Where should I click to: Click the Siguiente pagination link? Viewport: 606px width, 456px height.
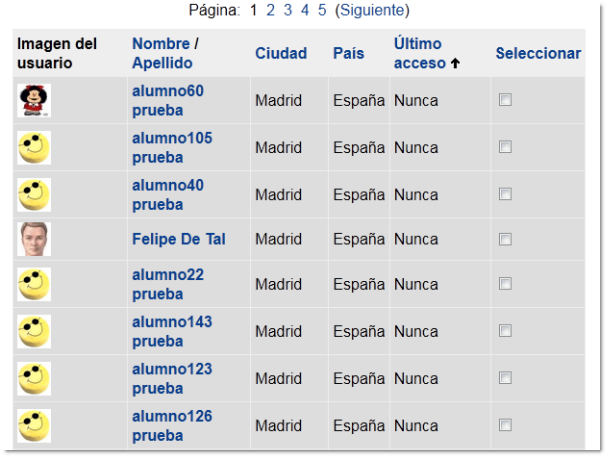371,11
